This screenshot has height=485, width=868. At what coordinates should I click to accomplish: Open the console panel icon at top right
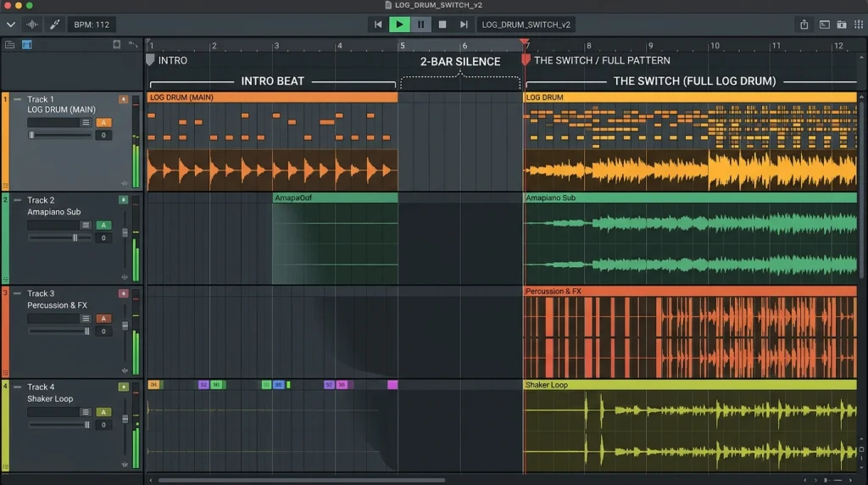[x=824, y=25]
